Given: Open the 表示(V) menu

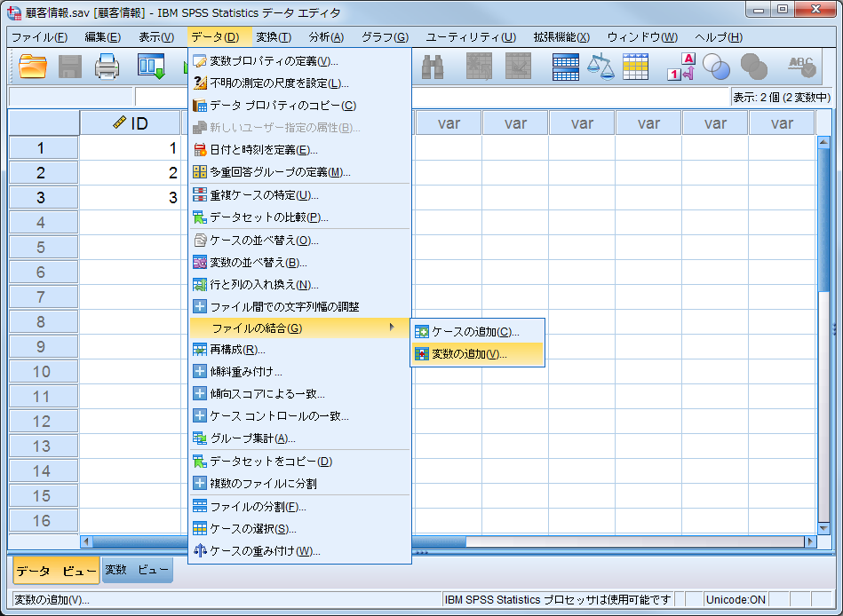Looking at the screenshot, I should coord(156,37).
